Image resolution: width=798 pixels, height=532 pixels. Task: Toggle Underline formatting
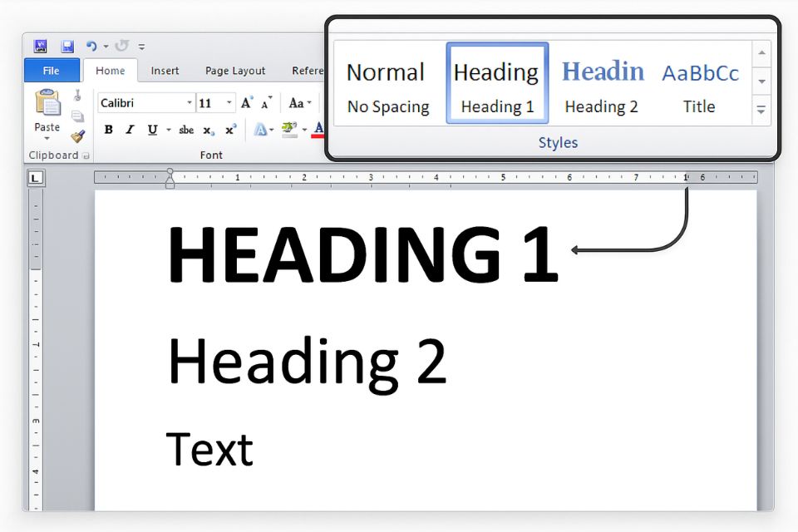[x=152, y=130]
